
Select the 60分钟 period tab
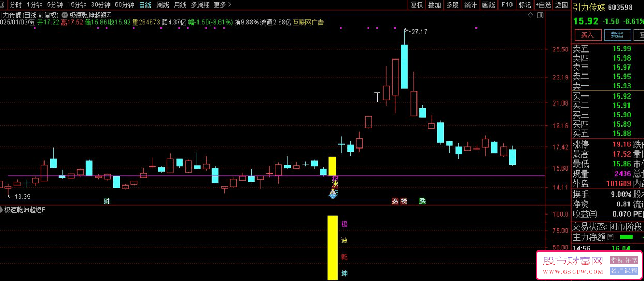125,5
